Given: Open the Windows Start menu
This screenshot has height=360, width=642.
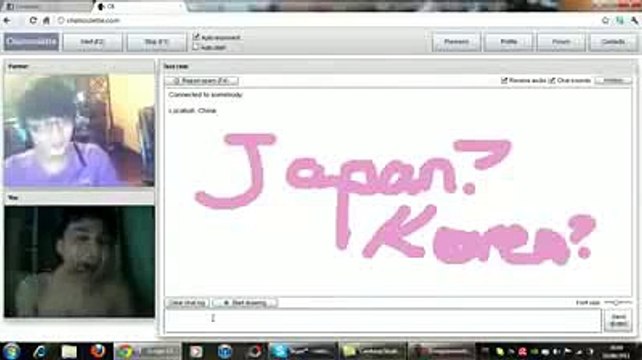Looking at the screenshot, I should pyautogui.click(x=11, y=351).
